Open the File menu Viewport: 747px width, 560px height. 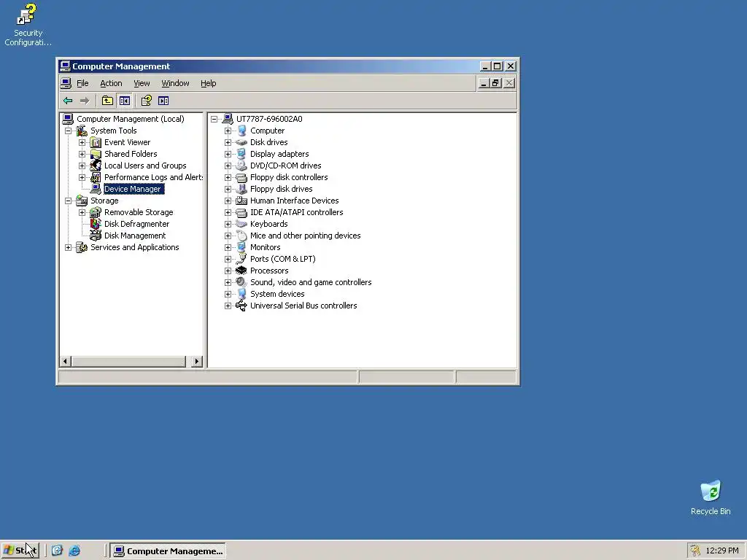point(82,83)
